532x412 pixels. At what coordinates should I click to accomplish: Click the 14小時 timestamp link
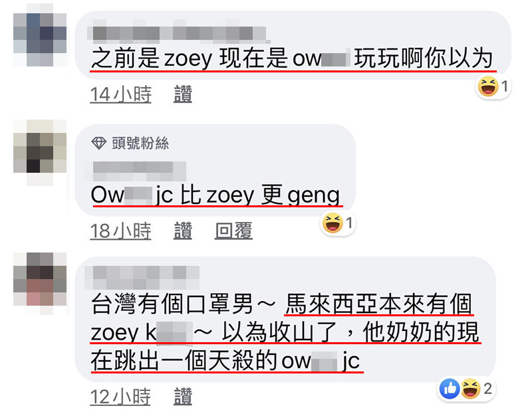click(x=121, y=94)
